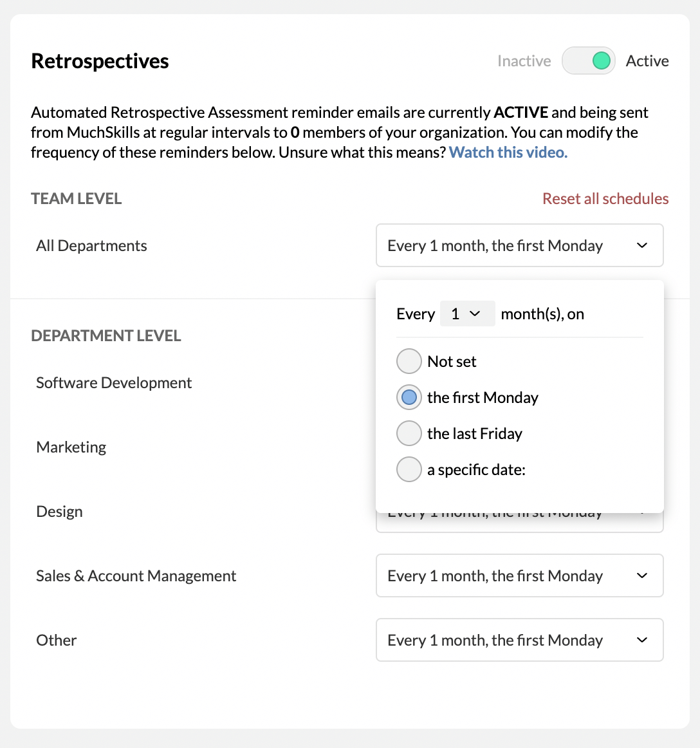The height and width of the screenshot is (748, 700).
Task: Click the Software Development department label
Action: point(114,382)
